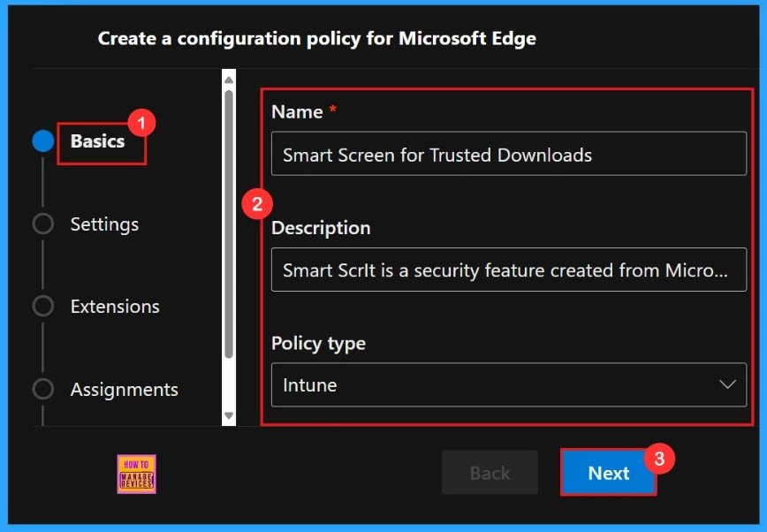Click the vertical scrollbar thumb in steps panel
Screen dimensions: 767x532
tap(229, 224)
